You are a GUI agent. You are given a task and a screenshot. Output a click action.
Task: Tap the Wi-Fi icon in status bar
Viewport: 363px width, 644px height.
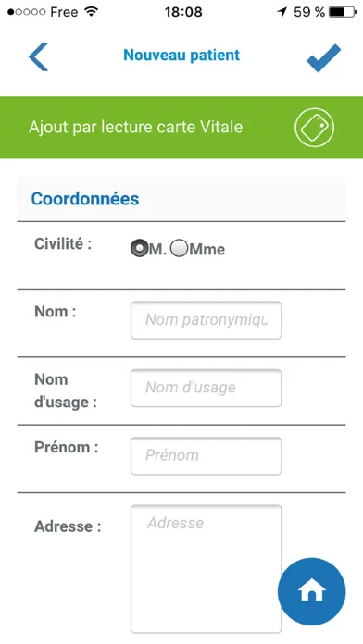click(x=91, y=11)
